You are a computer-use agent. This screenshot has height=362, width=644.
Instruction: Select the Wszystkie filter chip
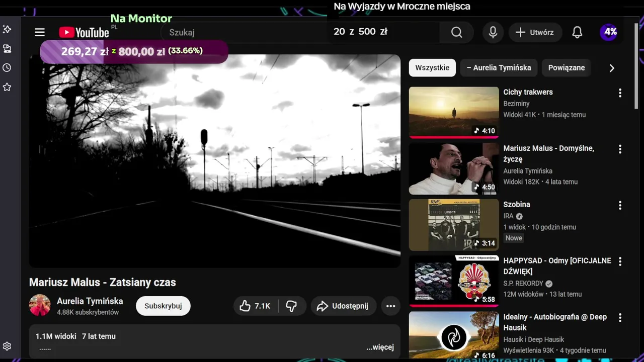pyautogui.click(x=432, y=68)
